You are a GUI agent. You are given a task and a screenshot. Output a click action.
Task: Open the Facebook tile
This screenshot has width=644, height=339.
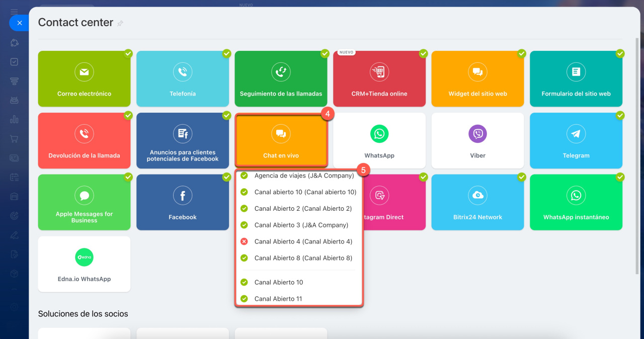click(x=183, y=202)
